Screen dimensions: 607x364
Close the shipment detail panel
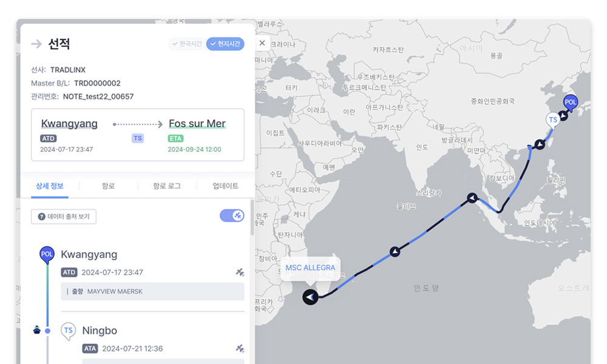pyautogui.click(x=262, y=43)
